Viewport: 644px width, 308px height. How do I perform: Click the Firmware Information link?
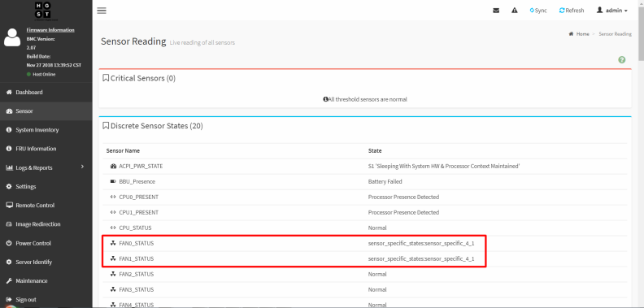point(50,30)
